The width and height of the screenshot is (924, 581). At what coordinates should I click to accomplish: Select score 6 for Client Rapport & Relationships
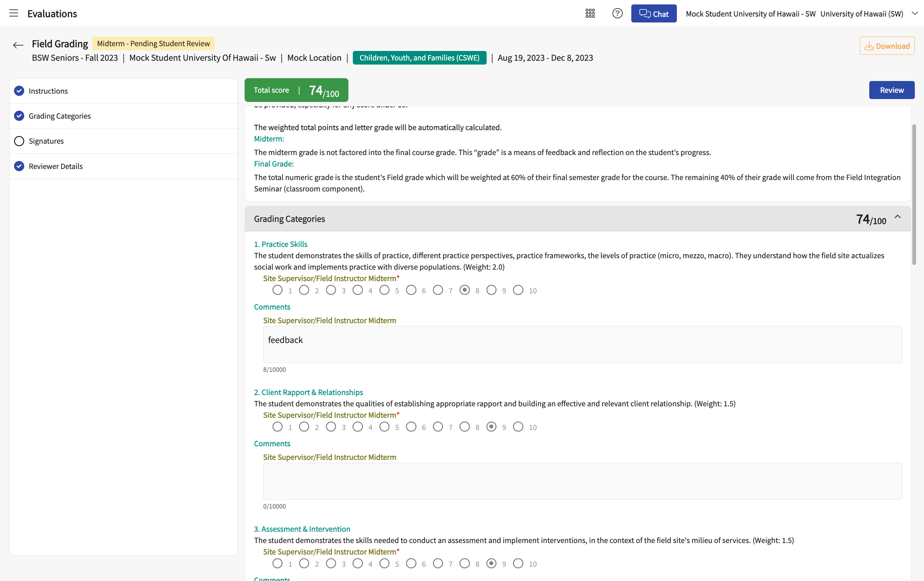(411, 427)
